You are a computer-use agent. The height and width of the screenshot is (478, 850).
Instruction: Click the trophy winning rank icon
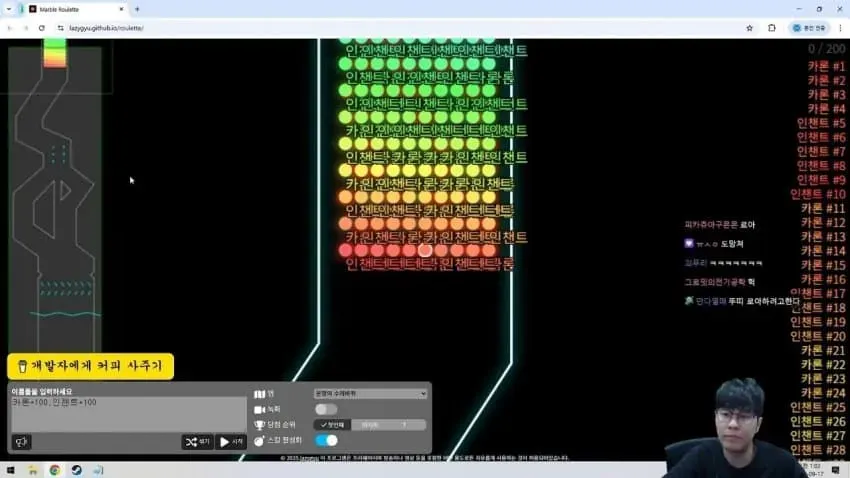pyautogui.click(x=260, y=425)
